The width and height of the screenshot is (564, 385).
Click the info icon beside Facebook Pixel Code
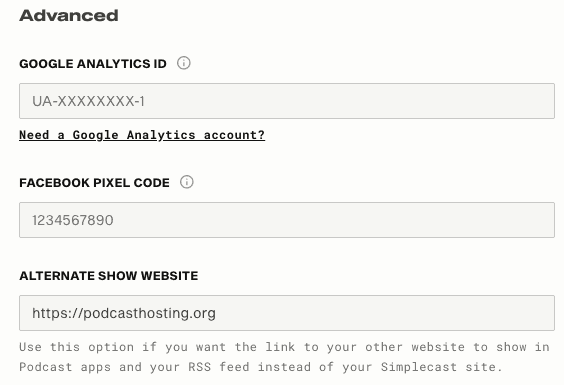point(186,182)
